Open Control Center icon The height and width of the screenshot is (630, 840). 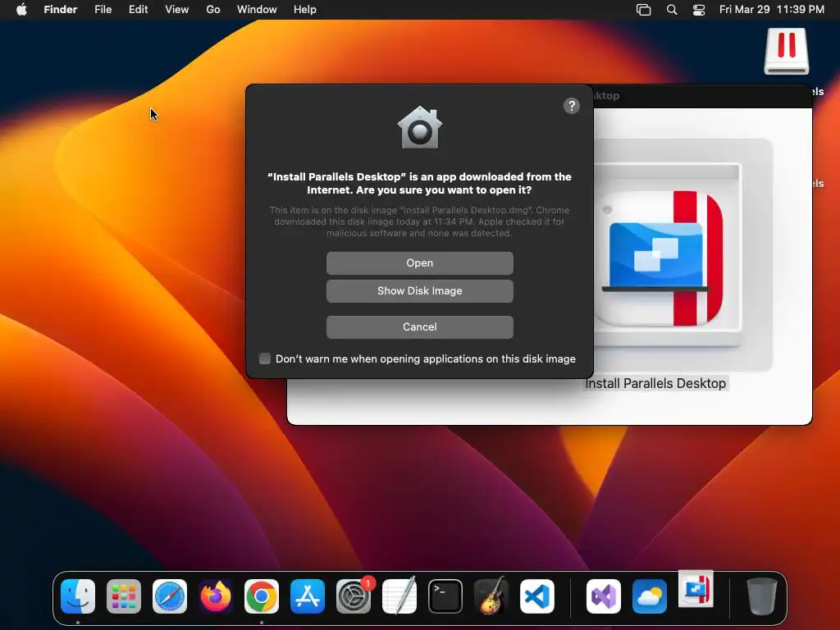(x=699, y=10)
